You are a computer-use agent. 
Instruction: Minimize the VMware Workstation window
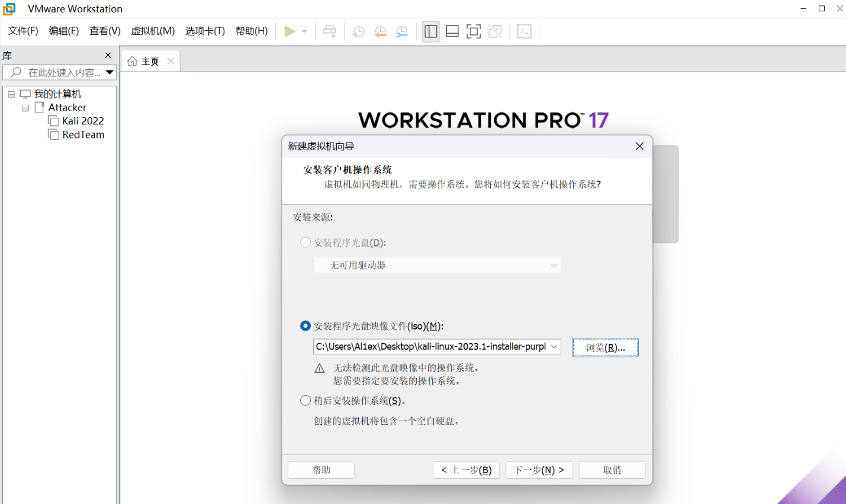click(x=803, y=8)
